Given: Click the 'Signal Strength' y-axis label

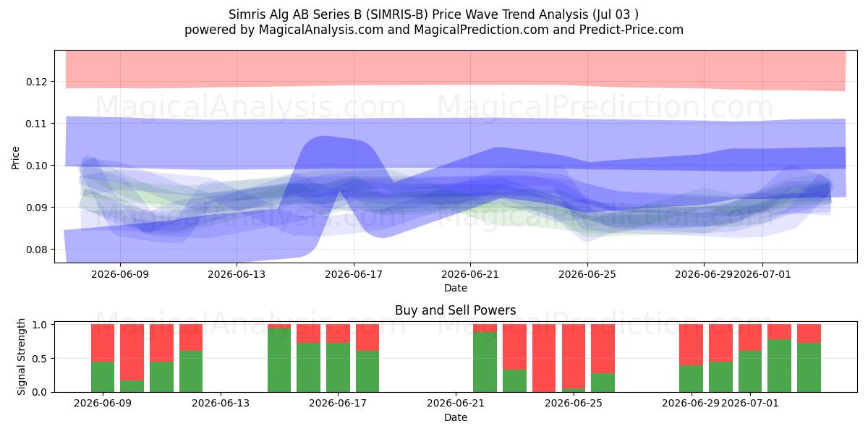Looking at the screenshot, I should tap(22, 357).
